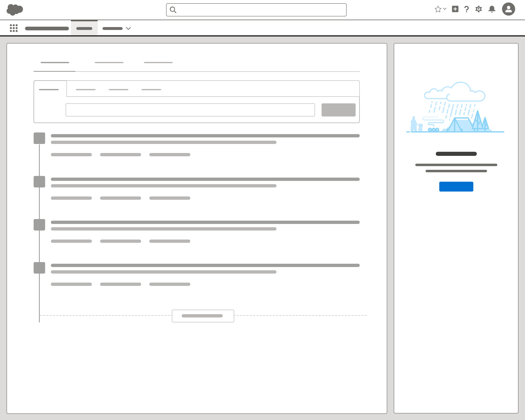Open the navigation tab dropdown chevron
Image resolution: width=525 pixels, height=420 pixels.
[x=128, y=29]
